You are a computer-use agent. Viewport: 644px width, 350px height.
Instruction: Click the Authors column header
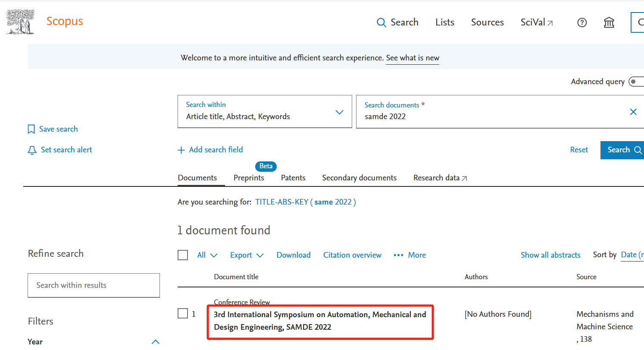coord(476,277)
